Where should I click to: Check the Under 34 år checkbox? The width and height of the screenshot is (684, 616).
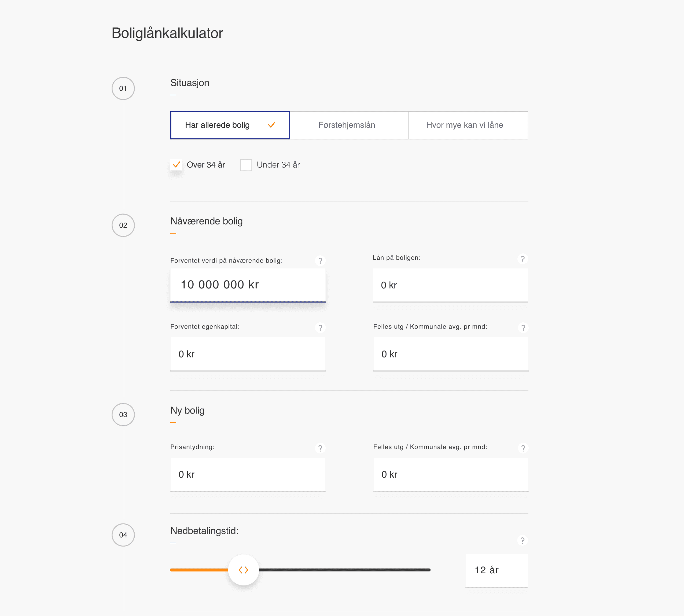pos(246,165)
